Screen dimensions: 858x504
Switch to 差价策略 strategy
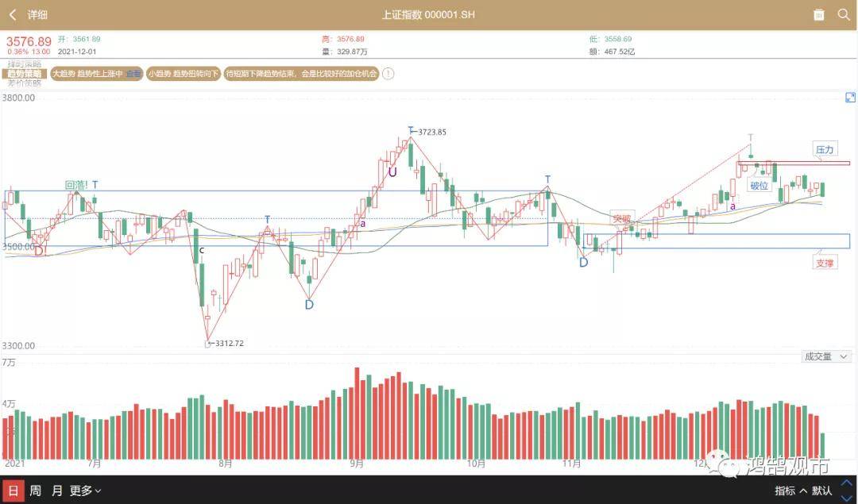point(24,83)
